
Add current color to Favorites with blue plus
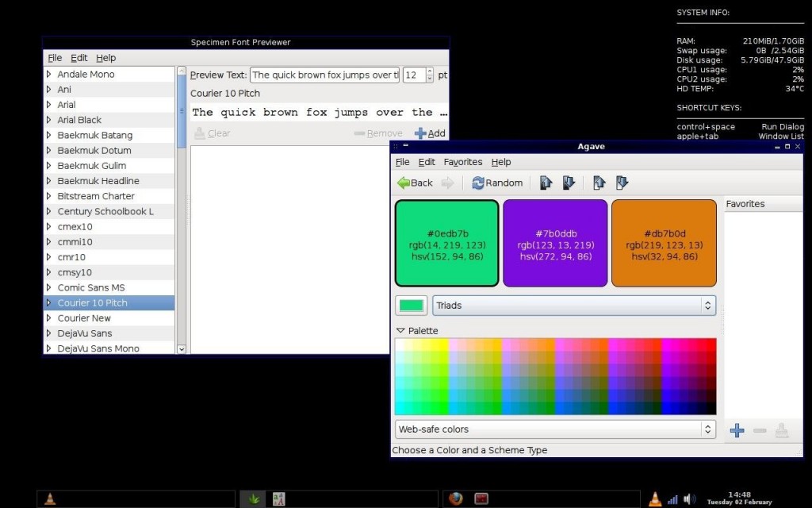pos(737,430)
